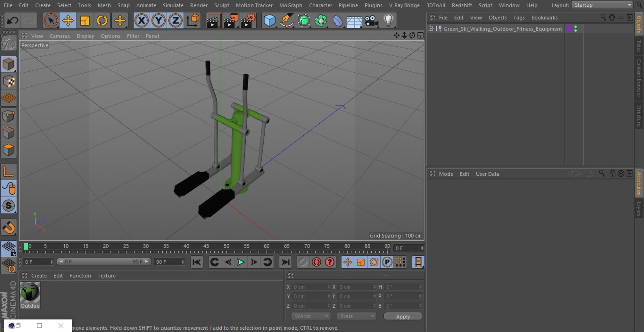
Task: Toggle the Locked Workplane icon
Action: click(9, 249)
